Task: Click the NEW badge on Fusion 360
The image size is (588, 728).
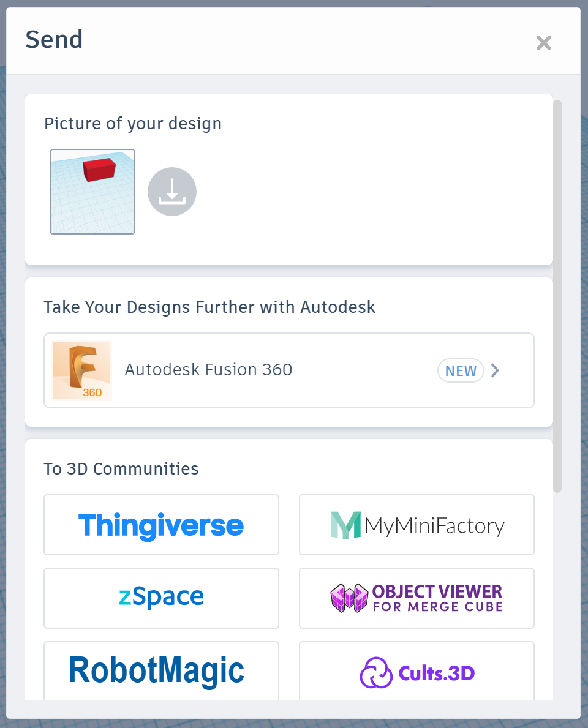Action: tap(461, 371)
